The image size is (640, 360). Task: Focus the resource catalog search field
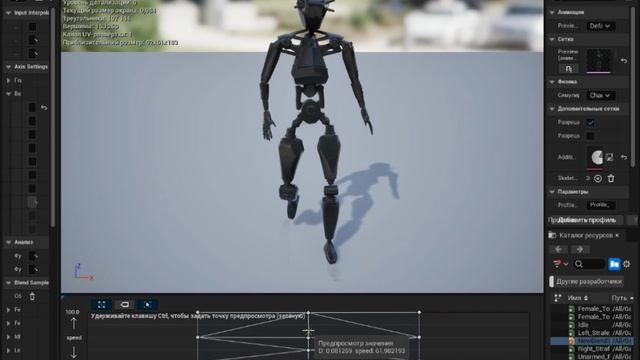(x=589, y=264)
